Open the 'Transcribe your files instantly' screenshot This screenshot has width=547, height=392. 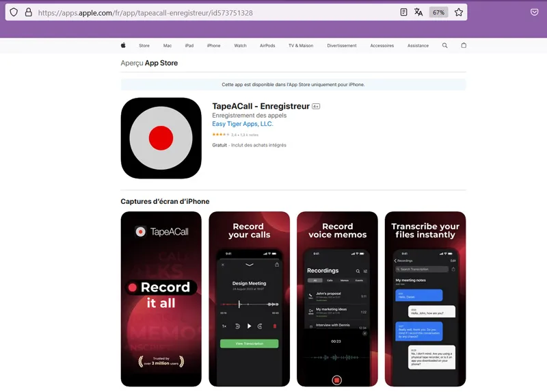click(x=425, y=299)
